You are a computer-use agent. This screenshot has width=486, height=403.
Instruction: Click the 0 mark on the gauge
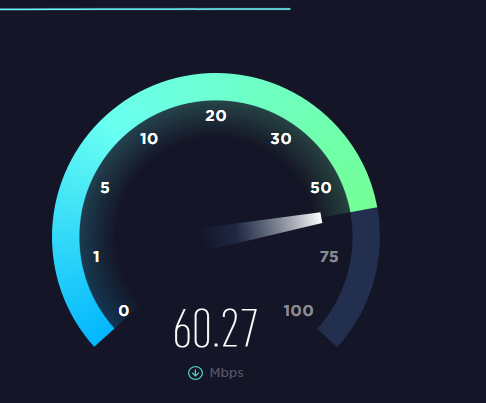point(124,311)
